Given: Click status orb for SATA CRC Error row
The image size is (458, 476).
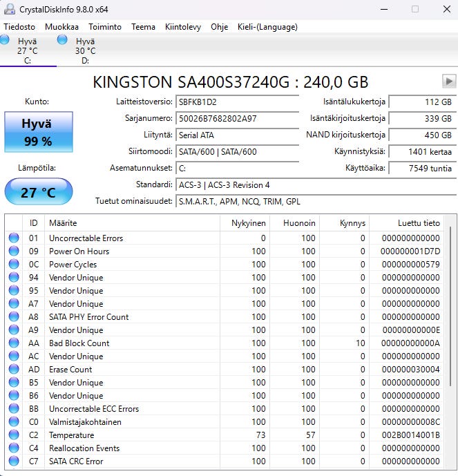Looking at the screenshot, I should coord(14,461).
